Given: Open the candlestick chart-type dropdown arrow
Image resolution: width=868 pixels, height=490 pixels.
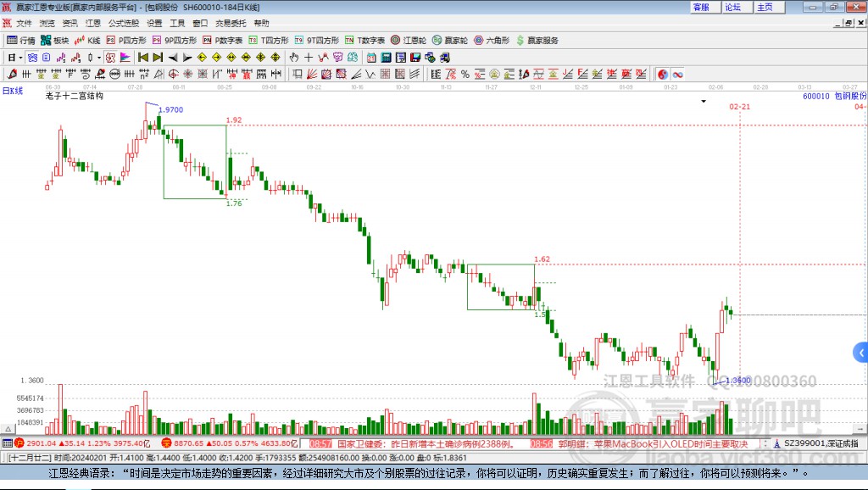Looking at the screenshot, I should pos(99,57).
